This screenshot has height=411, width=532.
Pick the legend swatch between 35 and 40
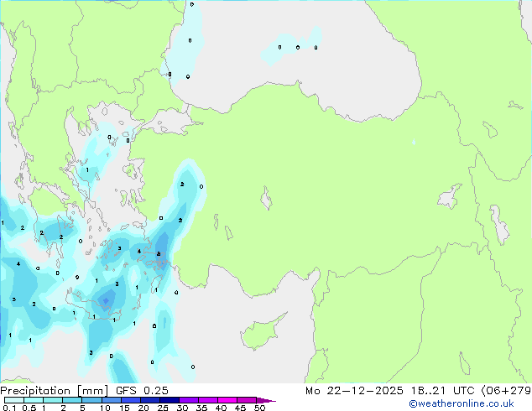(x=207, y=400)
